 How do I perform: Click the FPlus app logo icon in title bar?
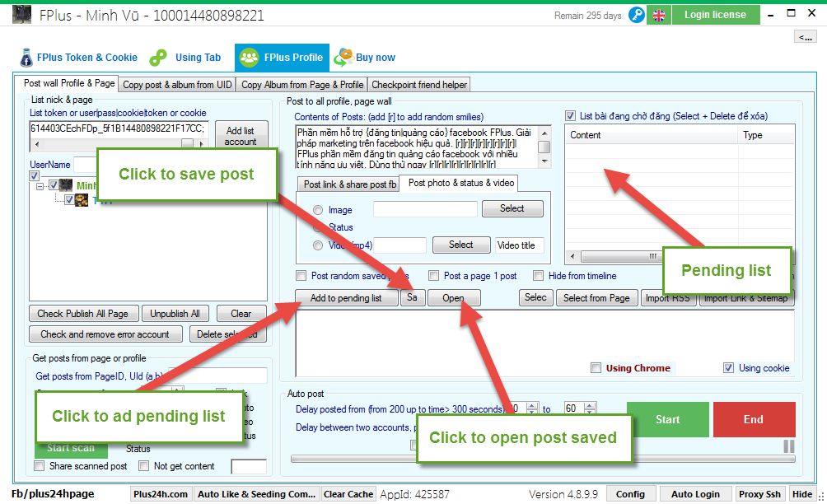[21, 15]
